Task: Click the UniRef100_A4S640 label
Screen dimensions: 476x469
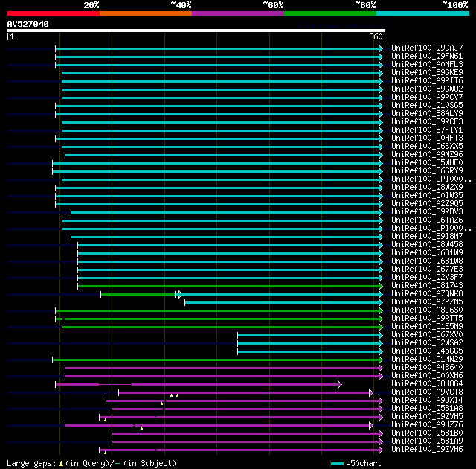Action: 427,368
